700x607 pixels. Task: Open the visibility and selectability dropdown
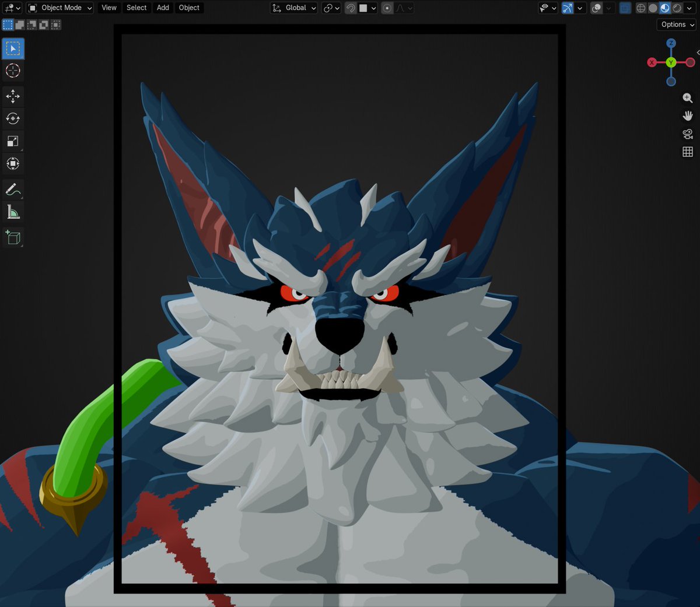click(548, 8)
